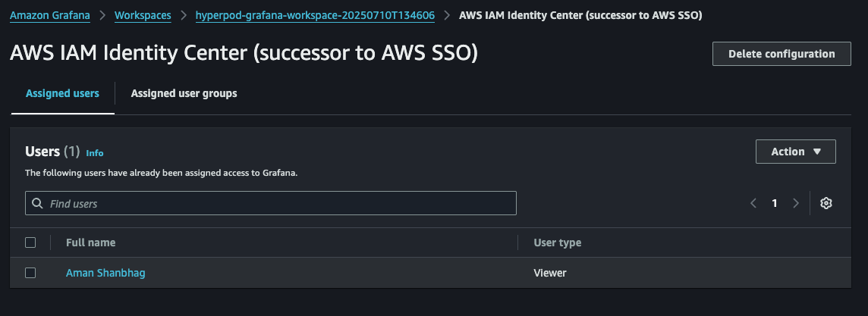Image resolution: width=868 pixels, height=316 pixels.
Task: Check the select-all users checkbox
Action: click(30, 242)
